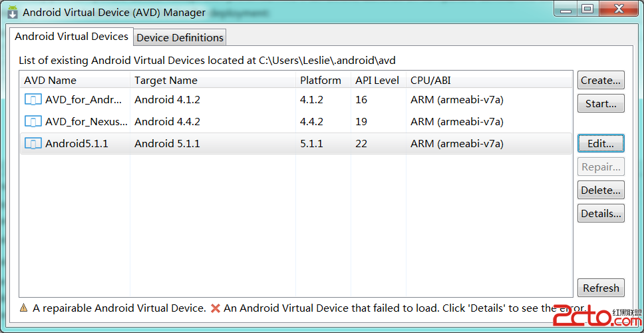Click the CPU/ABI column header
Image resolution: width=644 pixels, height=333 pixels.
pos(430,80)
